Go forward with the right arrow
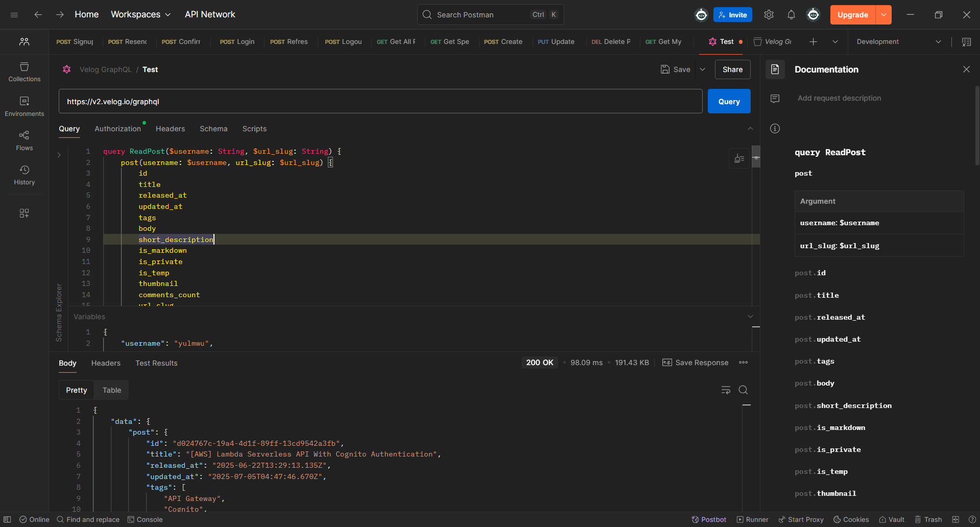 [x=60, y=15]
